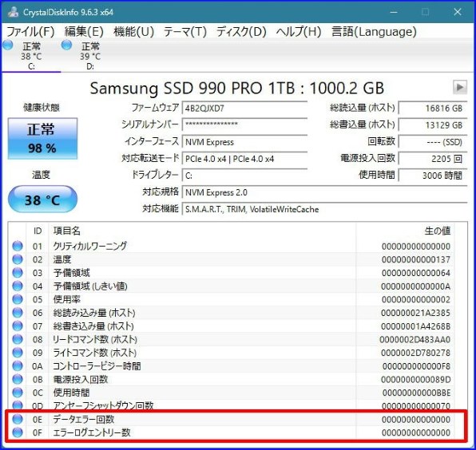Click the transfer mode PCIe 4.0 x4 field
The image size is (476, 450).
(x=244, y=159)
